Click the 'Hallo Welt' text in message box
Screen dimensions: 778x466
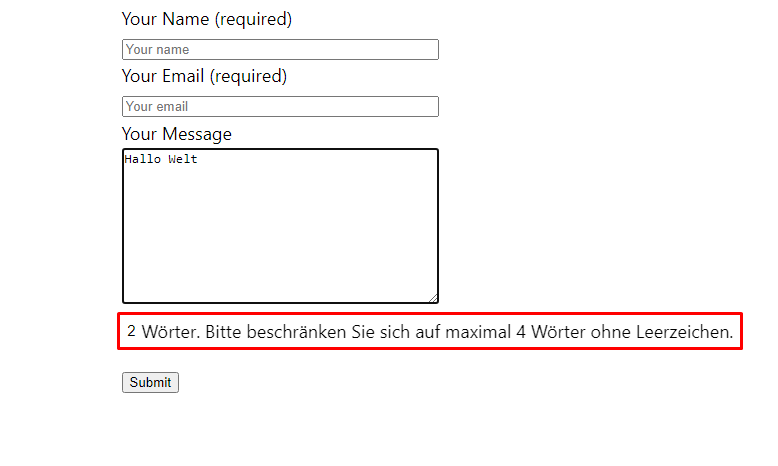(161, 159)
